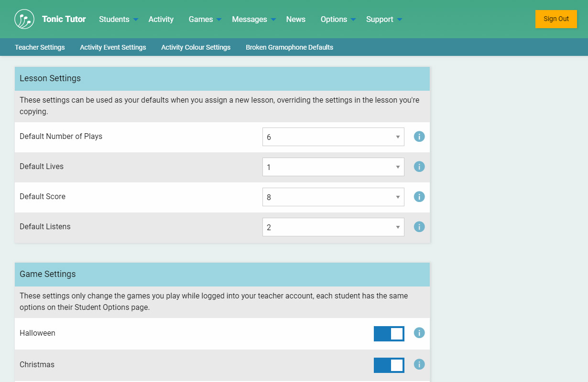The width and height of the screenshot is (588, 382).
Task: Click the Sign Out button
Action: 556,19
